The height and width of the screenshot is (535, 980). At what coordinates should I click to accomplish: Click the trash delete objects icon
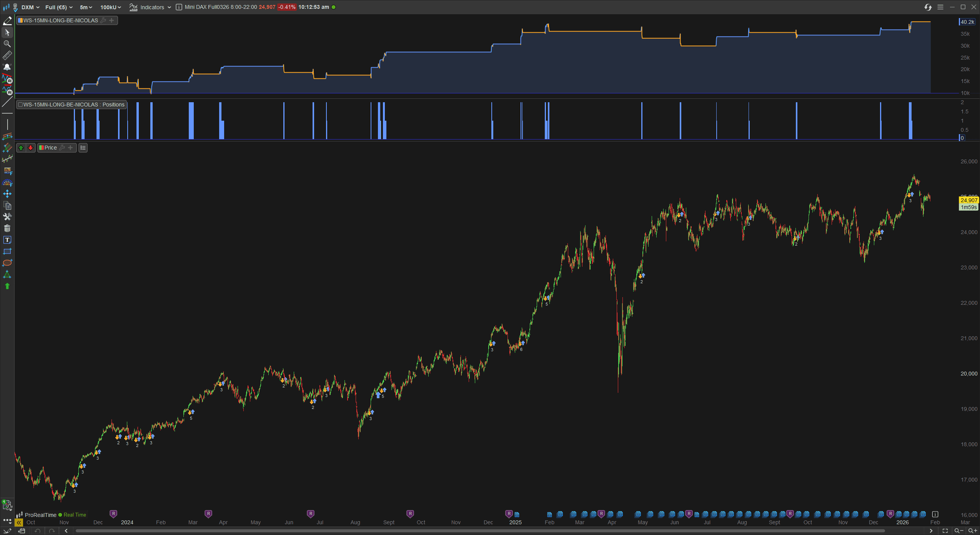(x=7, y=228)
